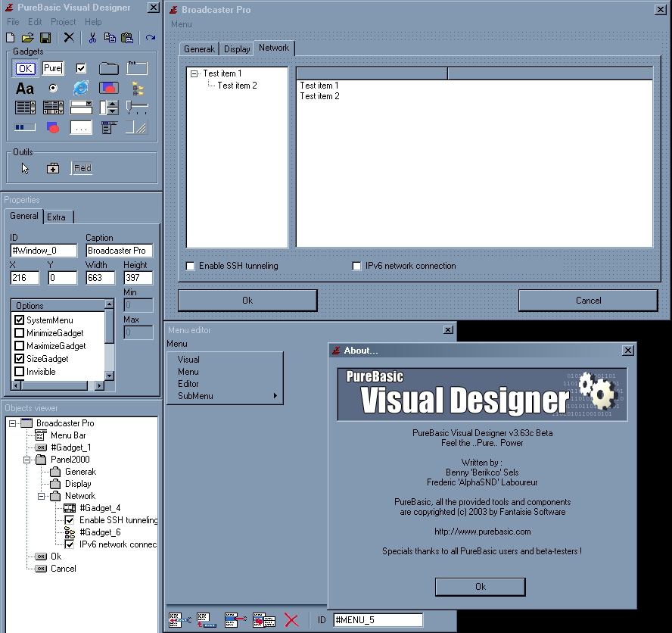
Task: Click the red X delete icon in Menu editor
Action: [x=291, y=620]
